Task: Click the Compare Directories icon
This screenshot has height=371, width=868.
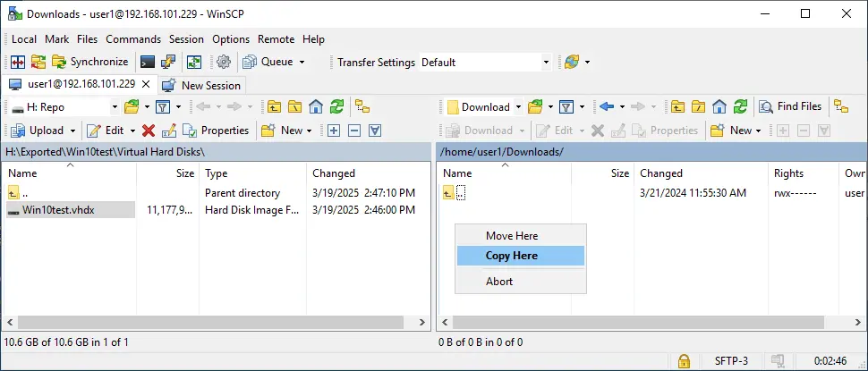Action: pyautogui.click(x=18, y=62)
